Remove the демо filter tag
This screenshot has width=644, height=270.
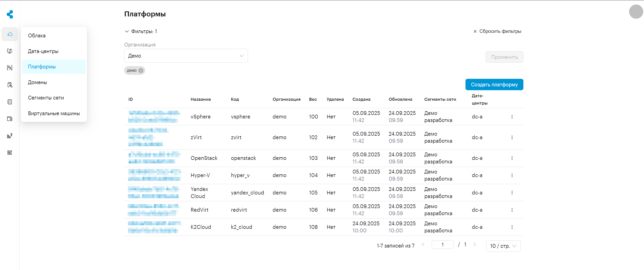click(x=141, y=70)
